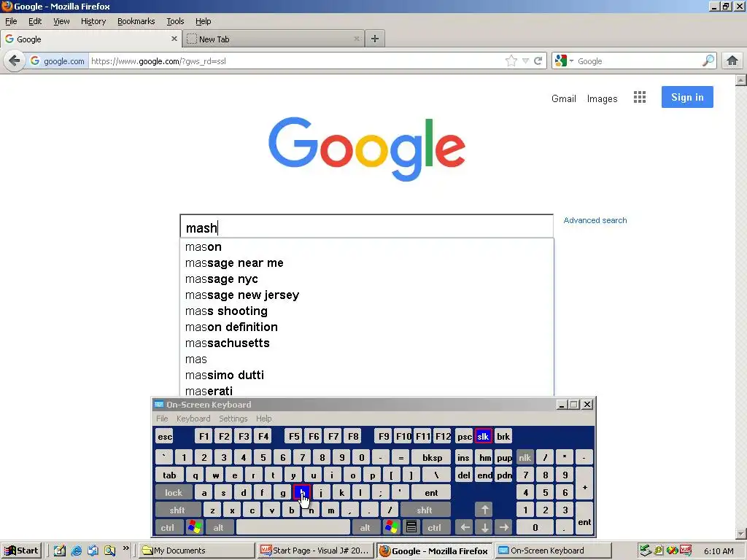Click the up arrow key on On-Screen Keyboard
This screenshot has width=747, height=560.
pos(484,510)
